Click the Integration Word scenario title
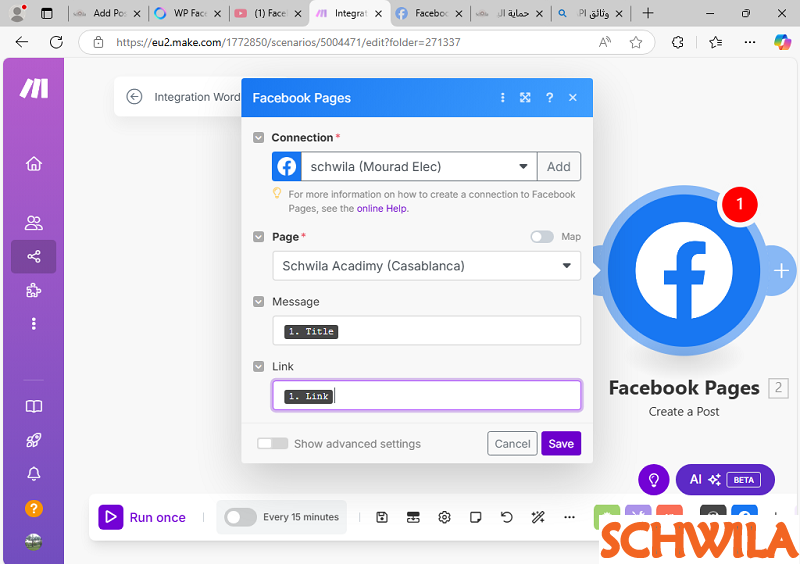Screen dimensions: 800x564 (x=197, y=97)
